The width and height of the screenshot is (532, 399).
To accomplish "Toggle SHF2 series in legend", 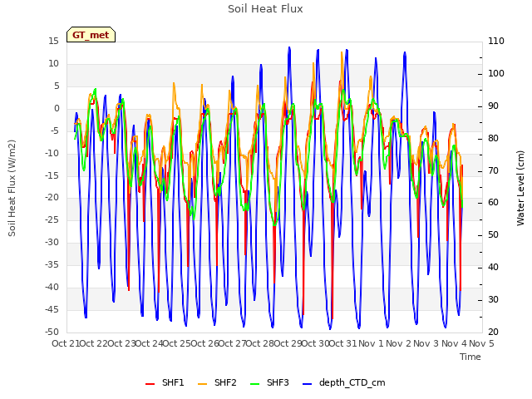I will point(217,382).
